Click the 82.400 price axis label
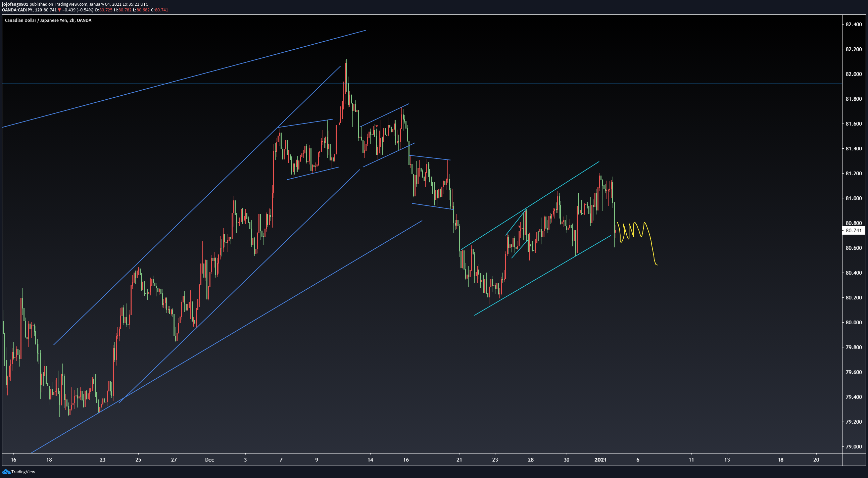Image resolution: width=868 pixels, height=478 pixels. pos(854,24)
